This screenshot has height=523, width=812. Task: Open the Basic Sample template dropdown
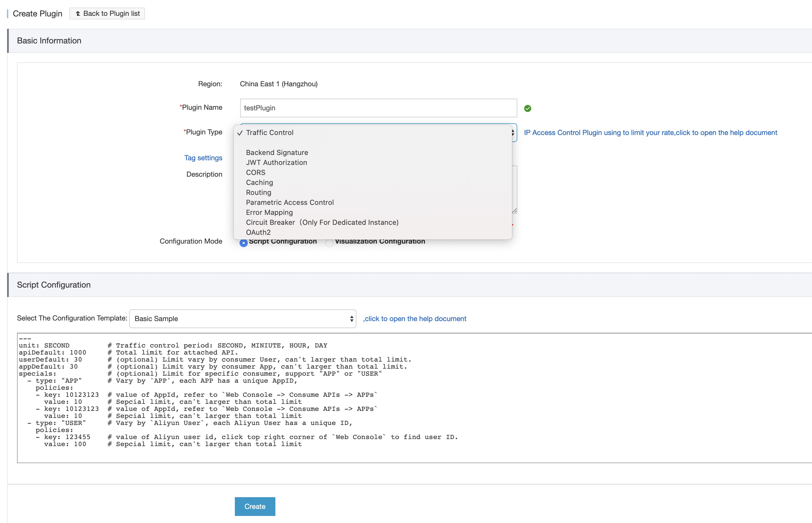[242, 318]
